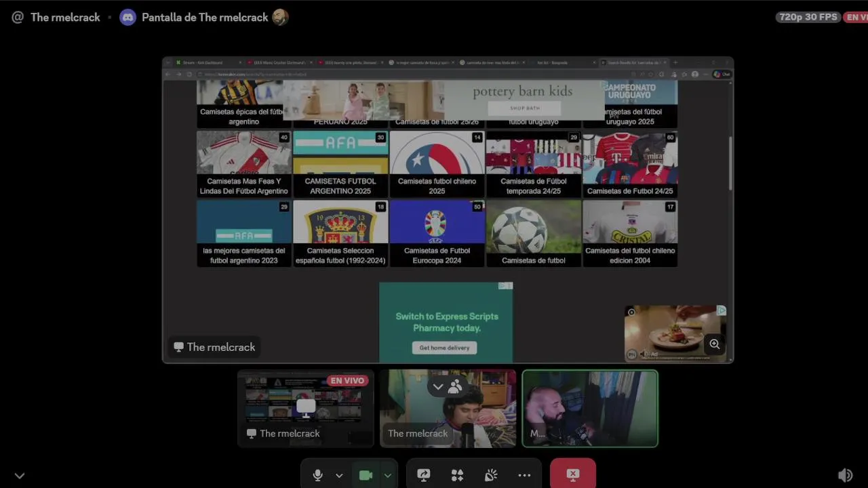Screen dimensions: 868x488
Task: Open las mejores camisetas argentino 2023 card
Action: click(x=244, y=233)
